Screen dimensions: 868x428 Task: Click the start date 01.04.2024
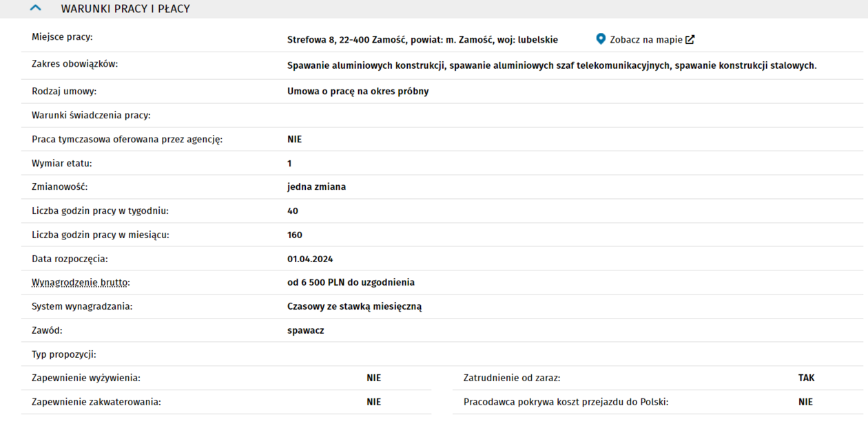309,259
